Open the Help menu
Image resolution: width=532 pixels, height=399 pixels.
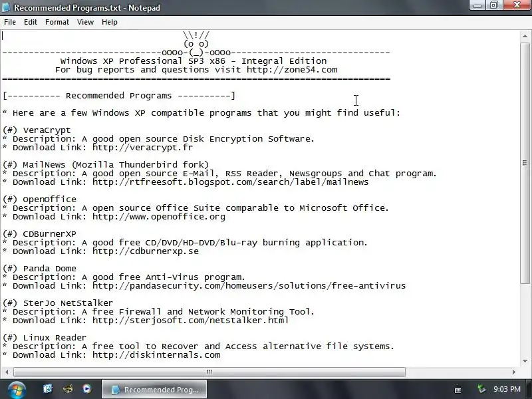pyautogui.click(x=110, y=22)
